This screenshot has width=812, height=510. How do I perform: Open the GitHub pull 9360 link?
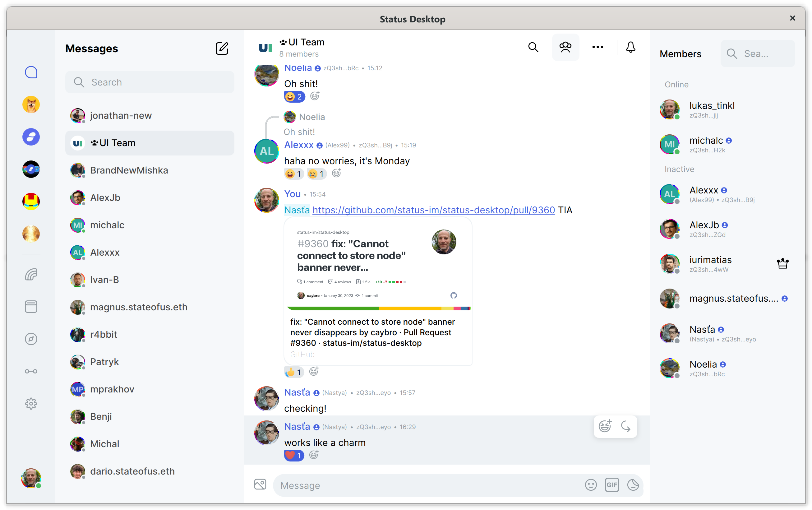pos(433,210)
